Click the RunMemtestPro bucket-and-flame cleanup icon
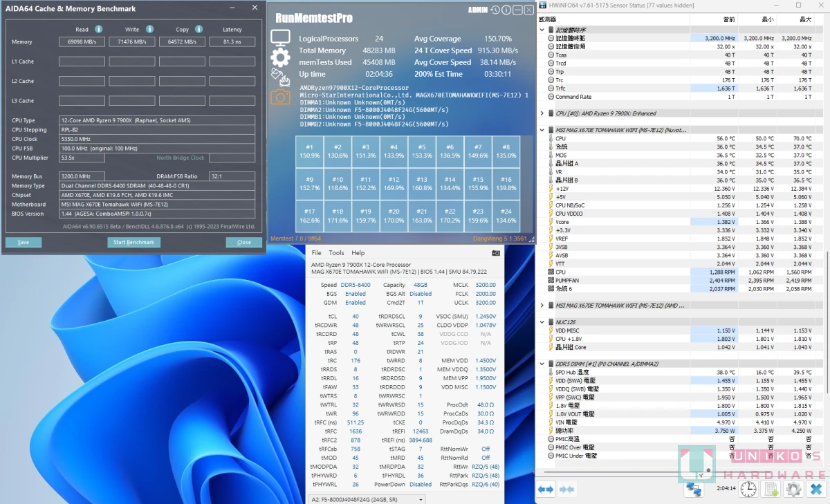 coord(279,76)
